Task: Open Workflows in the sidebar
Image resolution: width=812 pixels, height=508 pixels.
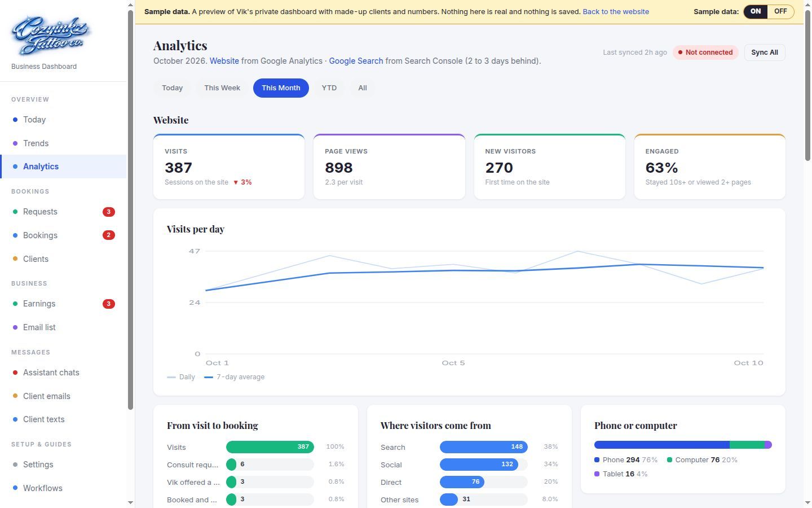Action: click(x=63, y=488)
